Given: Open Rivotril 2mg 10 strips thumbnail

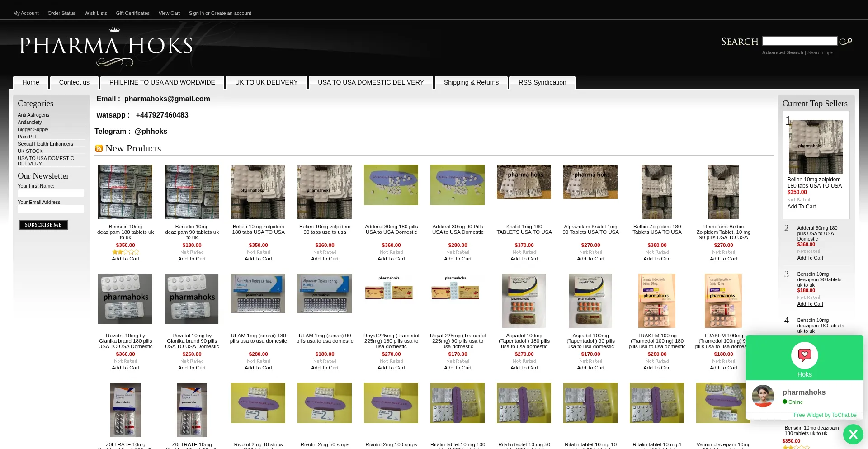Looking at the screenshot, I should (x=258, y=403).
